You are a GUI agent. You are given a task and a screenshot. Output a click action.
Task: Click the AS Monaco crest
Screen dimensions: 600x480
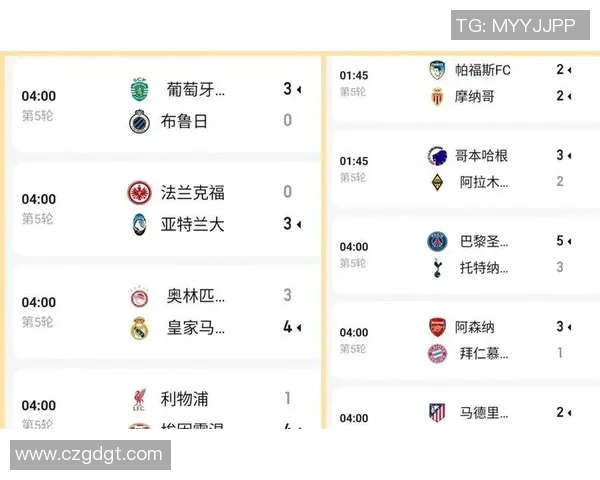tap(436, 97)
